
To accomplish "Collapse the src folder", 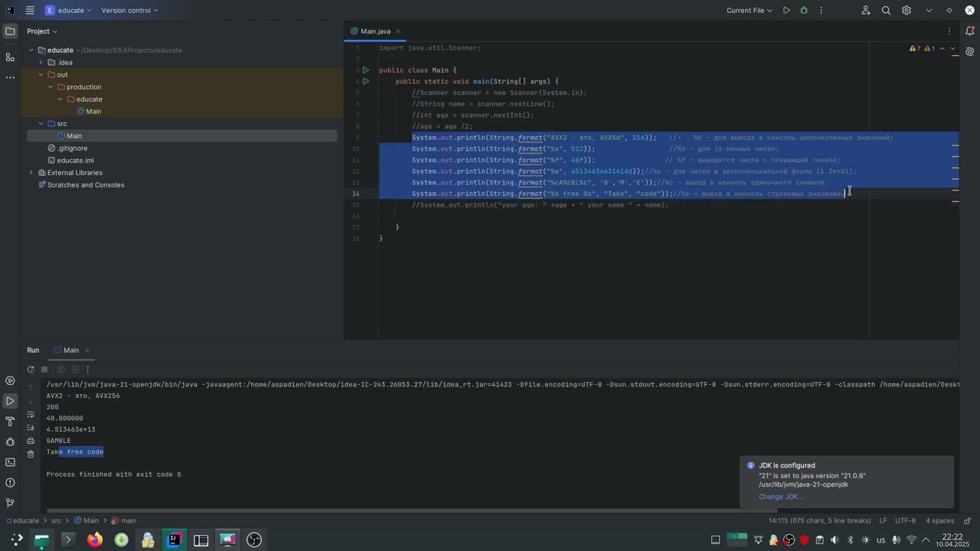I will [41, 124].
